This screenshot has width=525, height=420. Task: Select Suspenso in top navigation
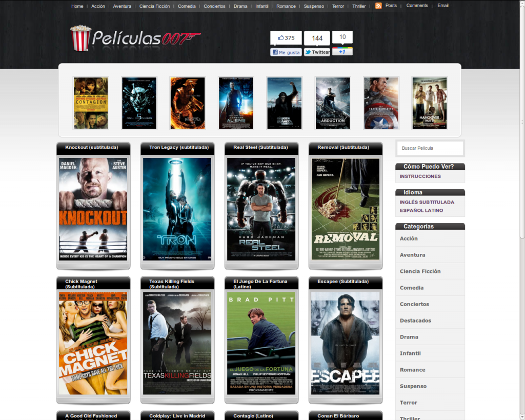coord(314,6)
